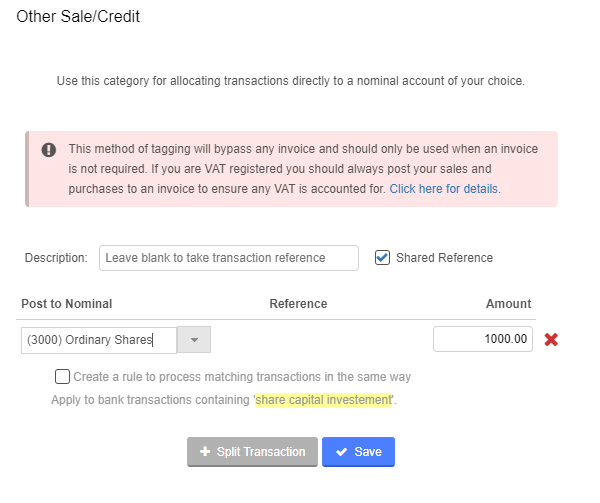Click the checkmark icon on the Save button
The height and width of the screenshot is (503, 600).
click(341, 452)
